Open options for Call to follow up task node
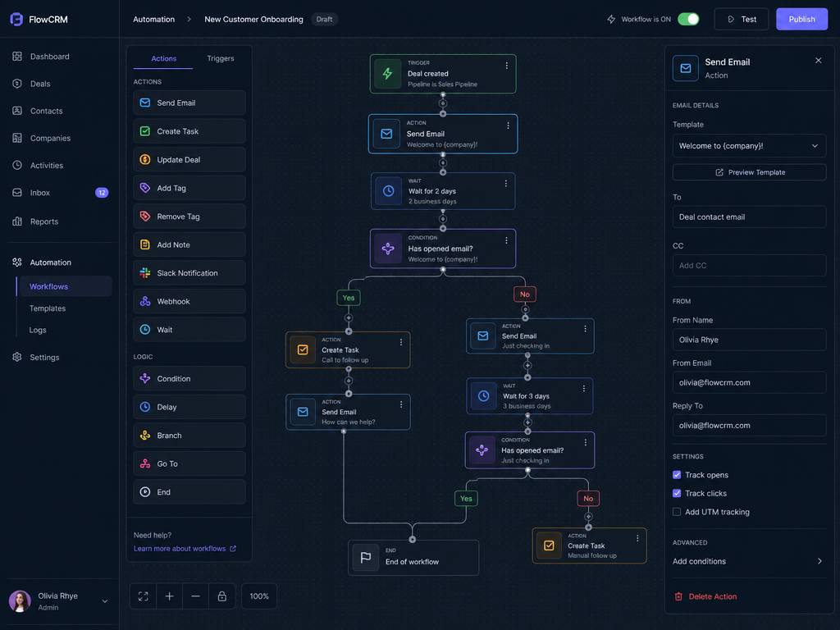This screenshot has height=630, width=840. 400,342
